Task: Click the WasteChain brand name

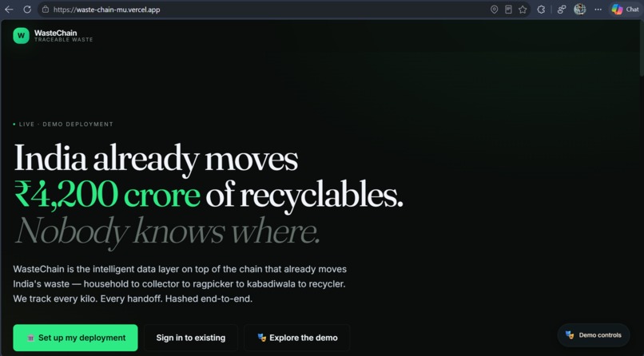Action: 55,33
